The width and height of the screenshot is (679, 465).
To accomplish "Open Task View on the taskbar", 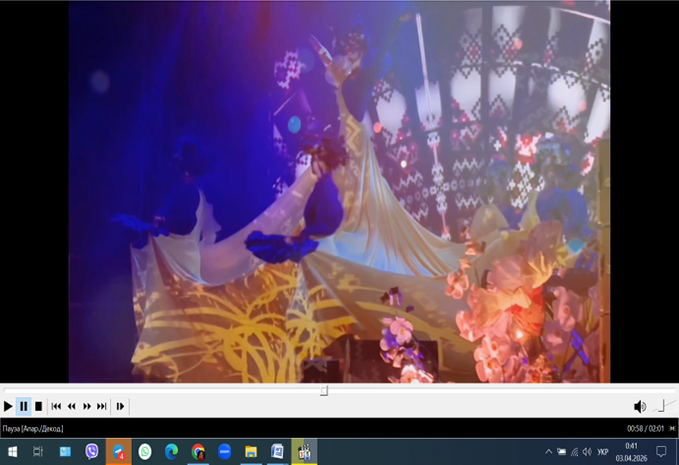I will point(38,452).
